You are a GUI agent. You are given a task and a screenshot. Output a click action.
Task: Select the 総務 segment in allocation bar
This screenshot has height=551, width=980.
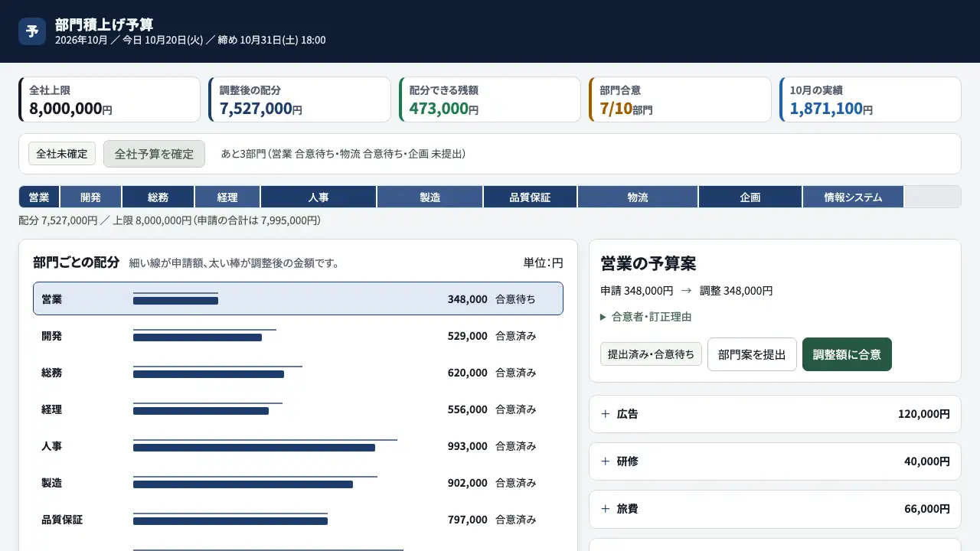(158, 197)
